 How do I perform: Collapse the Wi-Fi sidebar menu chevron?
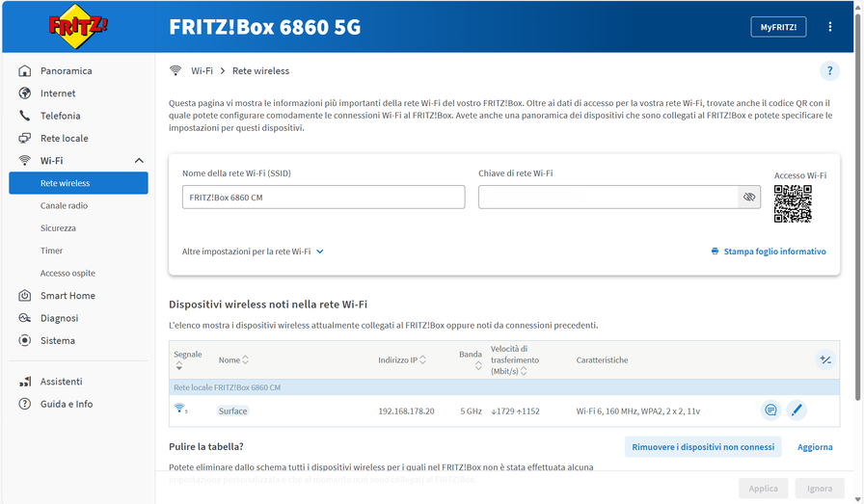click(139, 161)
